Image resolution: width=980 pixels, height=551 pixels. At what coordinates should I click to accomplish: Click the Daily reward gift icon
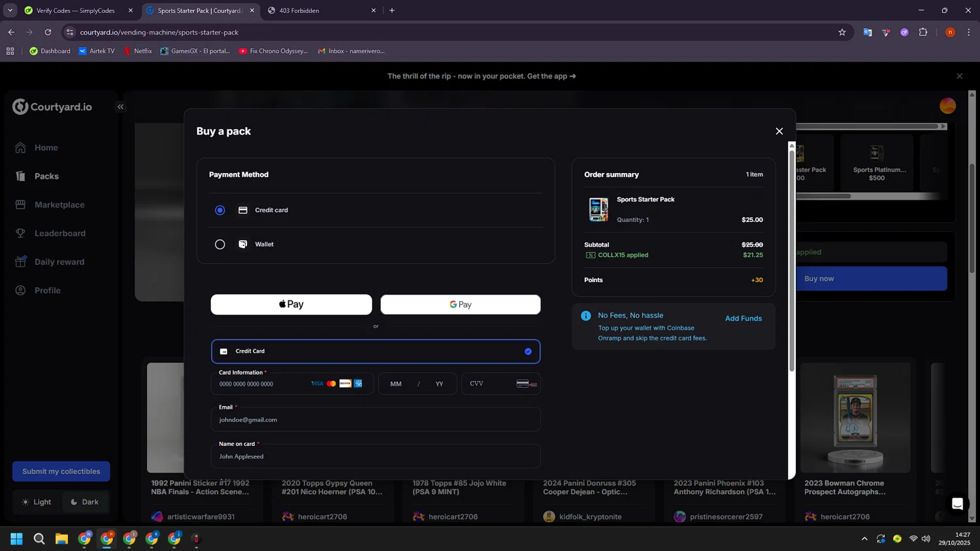pyautogui.click(x=21, y=262)
